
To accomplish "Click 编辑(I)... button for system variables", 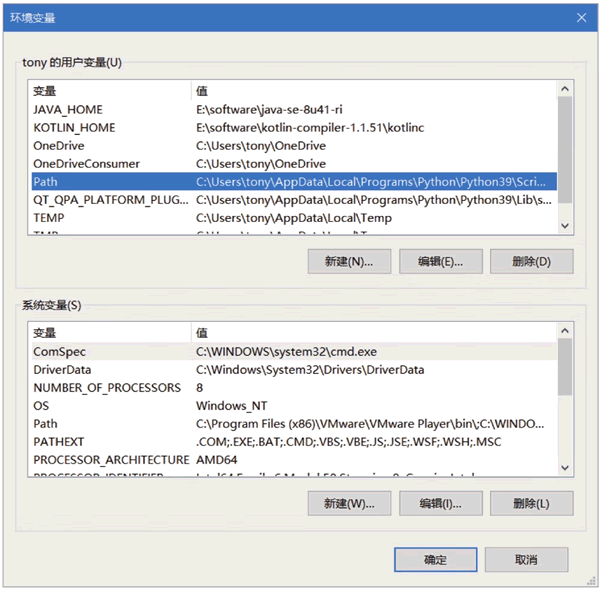I will pyautogui.click(x=441, y=503).
